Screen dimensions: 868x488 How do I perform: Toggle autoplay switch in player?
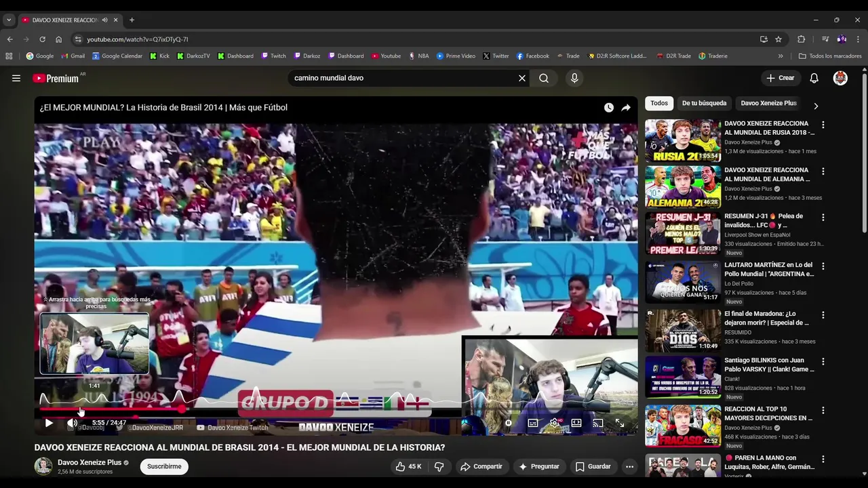pyautogui.click(x=508, y=423)
